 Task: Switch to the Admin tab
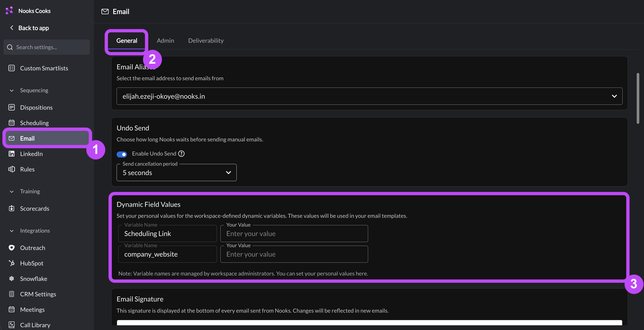(x=165, y=41)
